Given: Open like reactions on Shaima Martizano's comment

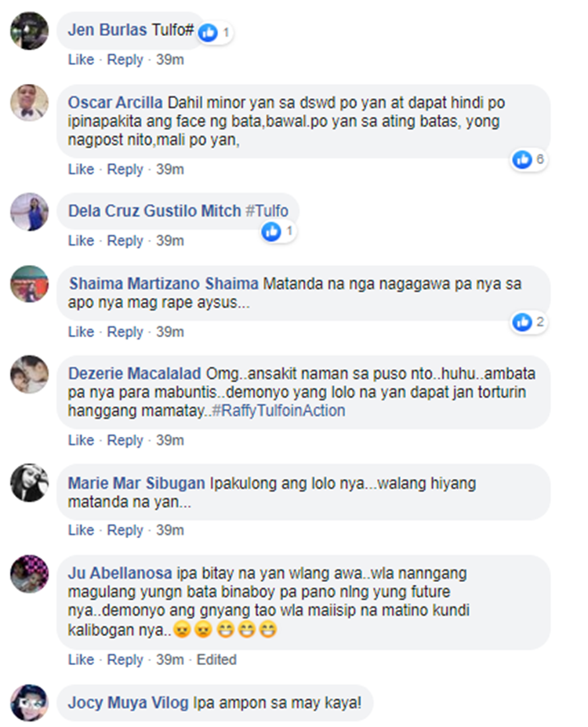Looking at the screenshot, I should click(528, 322).
